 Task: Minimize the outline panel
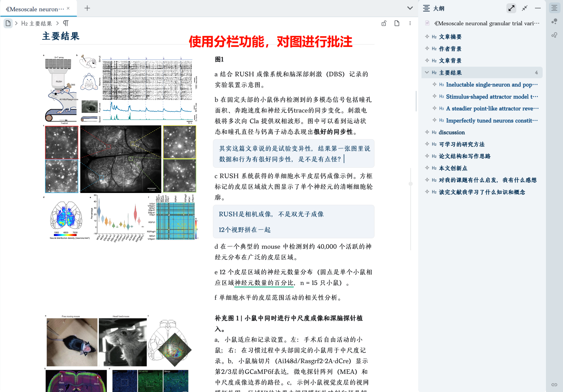click(538, 8)
